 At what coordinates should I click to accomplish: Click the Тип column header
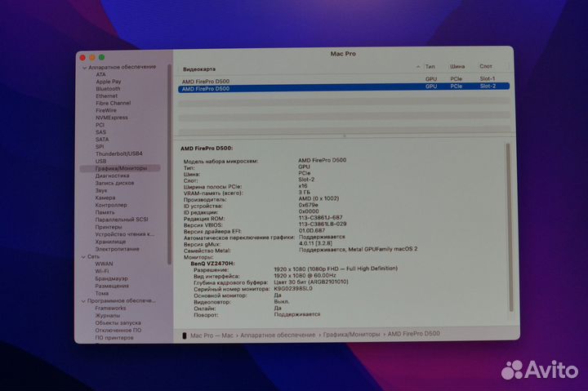pos(430,67)
